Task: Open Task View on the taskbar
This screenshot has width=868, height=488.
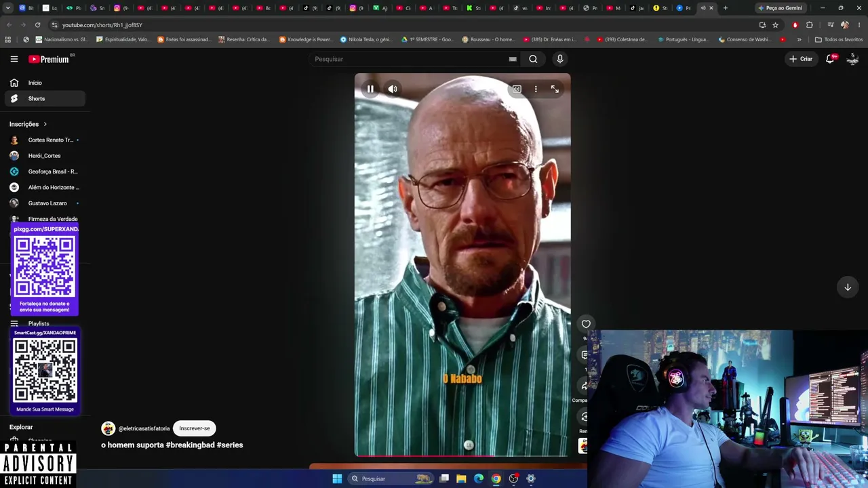Action: point(444,479)
